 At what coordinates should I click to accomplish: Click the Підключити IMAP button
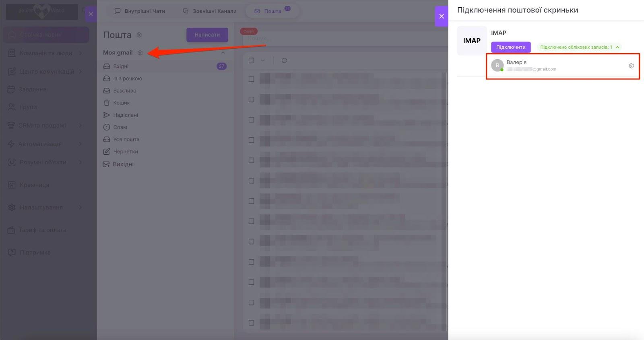[511, 47]
